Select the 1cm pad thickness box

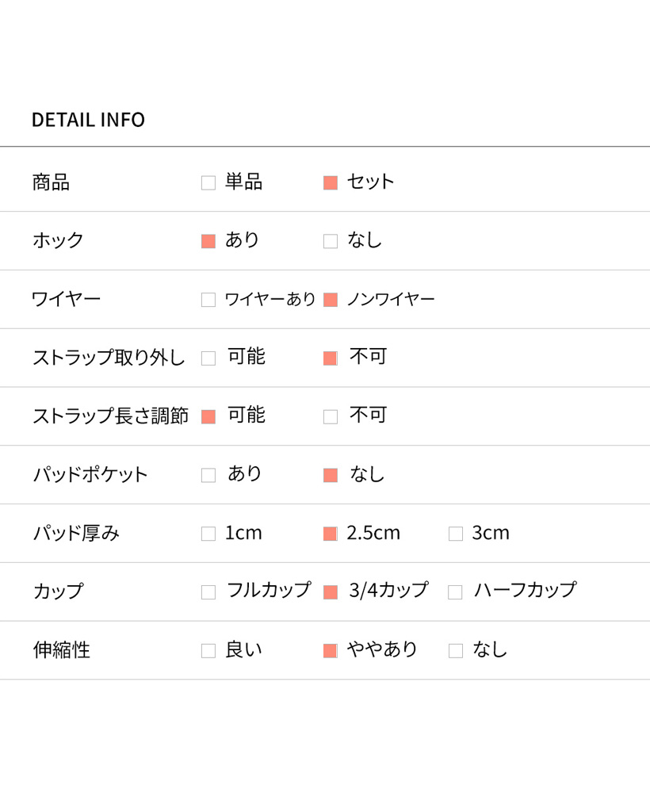tap(208, 534)
